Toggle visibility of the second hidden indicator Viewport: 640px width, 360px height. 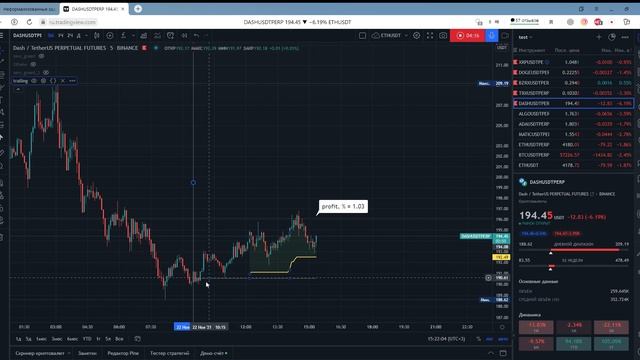coord(33,64)
